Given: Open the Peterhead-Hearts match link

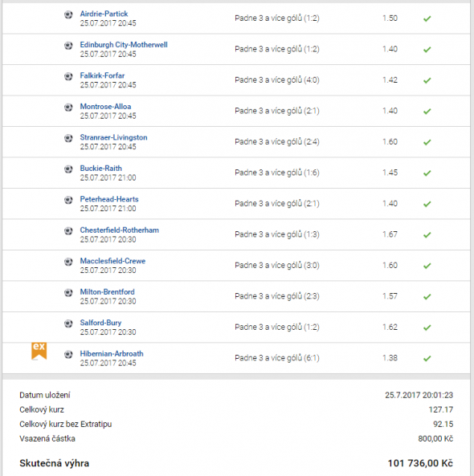Looking at the screenshot, I should pyautogui.click(x=109, y=199).
